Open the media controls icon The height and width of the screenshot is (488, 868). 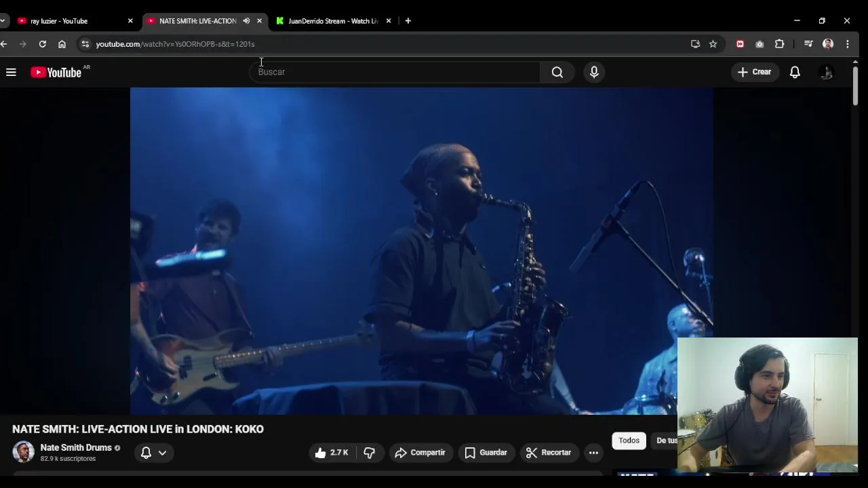tap(808, 44)
